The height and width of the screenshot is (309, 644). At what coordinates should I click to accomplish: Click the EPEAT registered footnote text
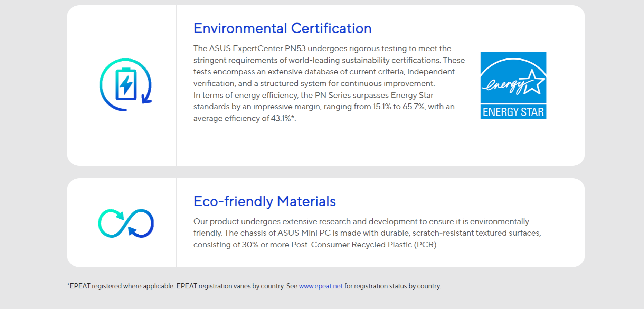pos(121,286)
